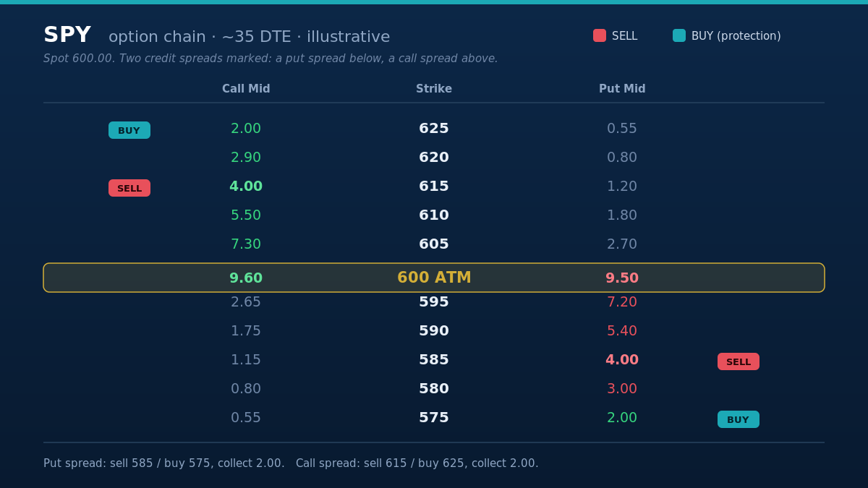Click call mid 1.15 for strike 585
Screen dimensions: 868x488
click(x=246, y=360)
